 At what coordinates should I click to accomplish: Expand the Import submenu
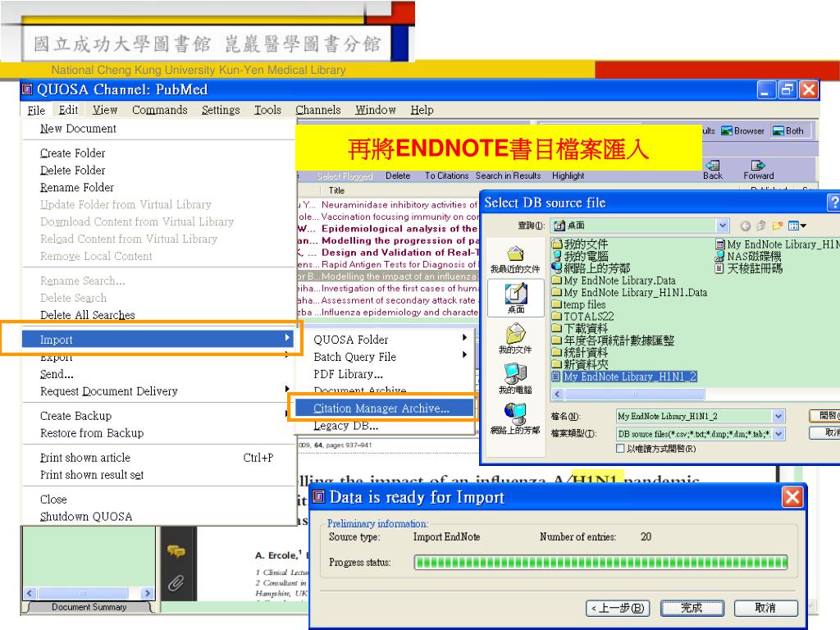(x=158, y=339)
